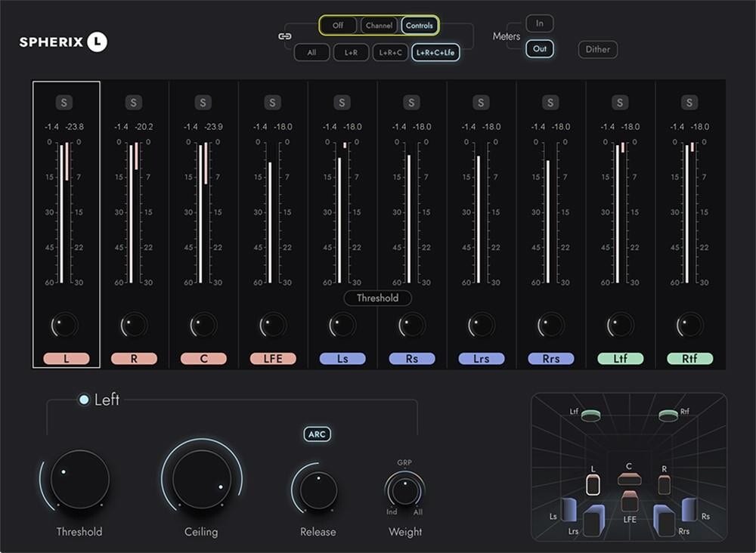Switch meters to In

[x=539, y=23]
